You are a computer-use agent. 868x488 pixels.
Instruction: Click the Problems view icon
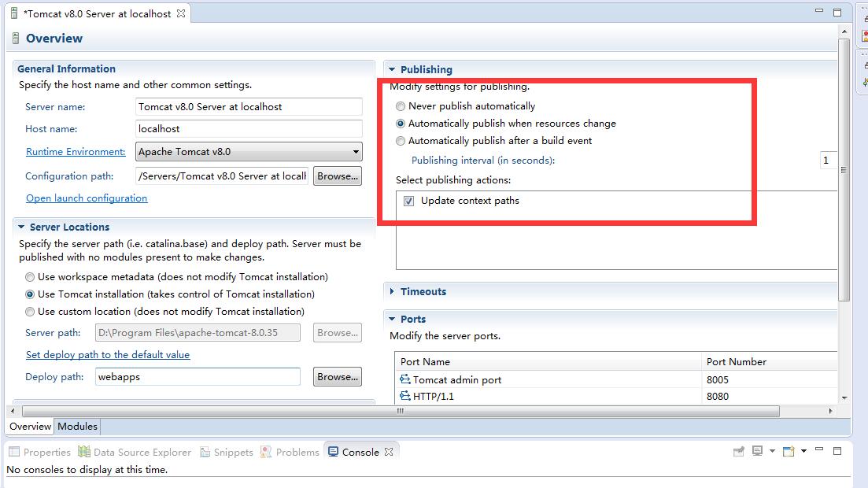pyautogui.click(x=266, y=452)
